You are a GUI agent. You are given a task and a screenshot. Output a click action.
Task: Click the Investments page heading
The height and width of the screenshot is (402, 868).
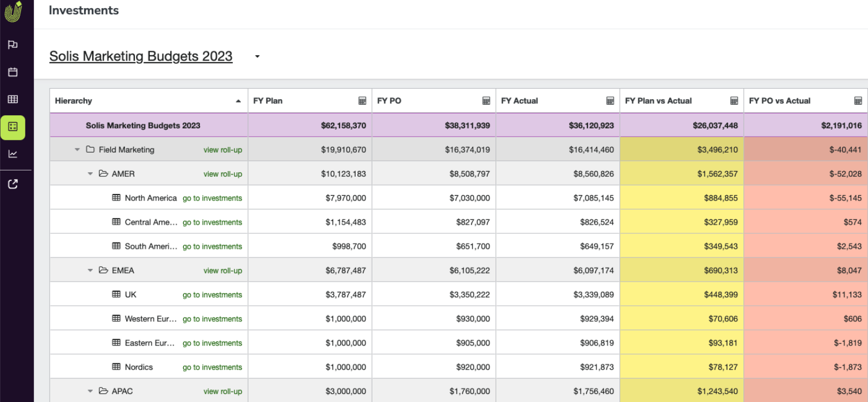tap(84, 10)
